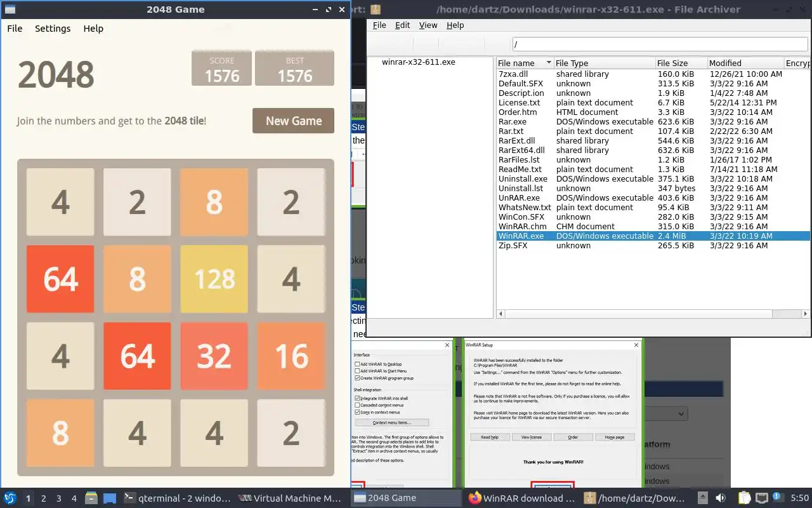Screen dimensions: 812x508
Task: Open View menu in File Archiver
Action: tap(428, 25)
